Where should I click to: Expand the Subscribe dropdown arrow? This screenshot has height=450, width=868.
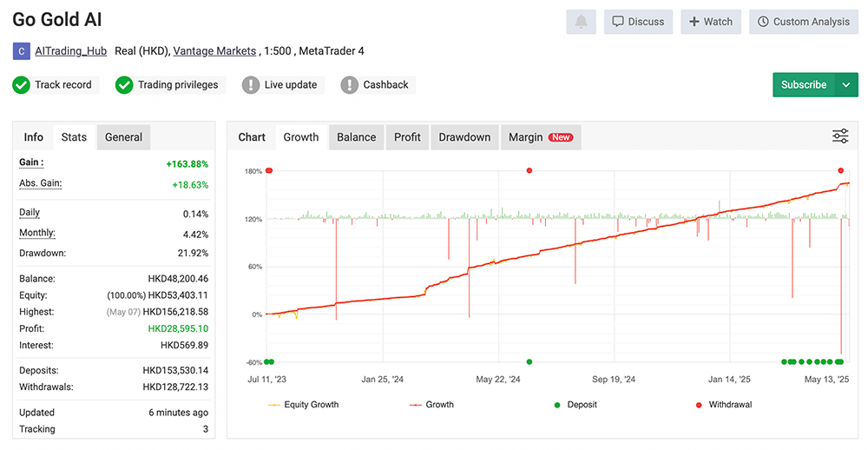(846, 85)
